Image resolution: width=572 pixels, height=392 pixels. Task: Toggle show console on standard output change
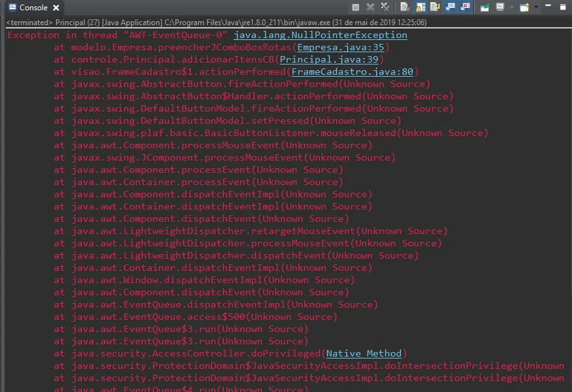coord(451,7)
